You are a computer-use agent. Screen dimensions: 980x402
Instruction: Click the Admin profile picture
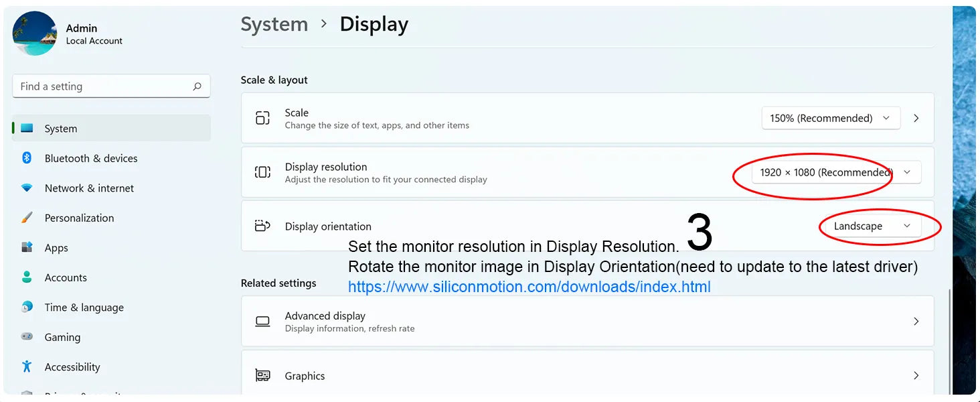coord(35,33)
